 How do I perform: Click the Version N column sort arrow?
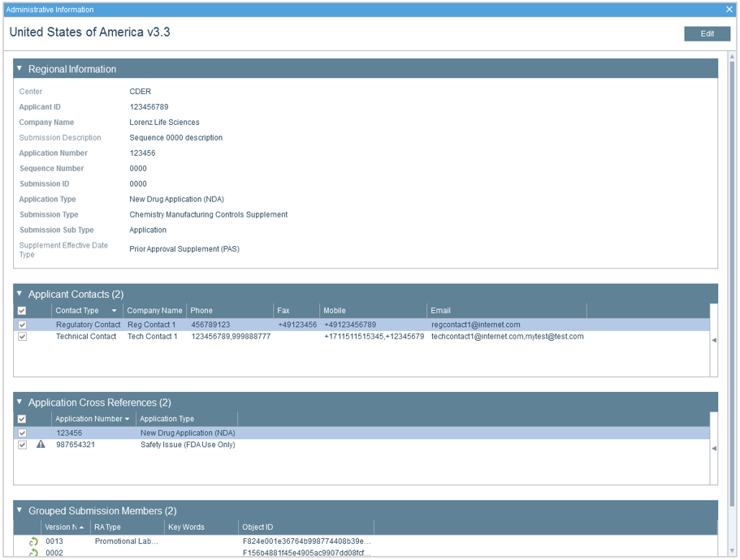82,528
